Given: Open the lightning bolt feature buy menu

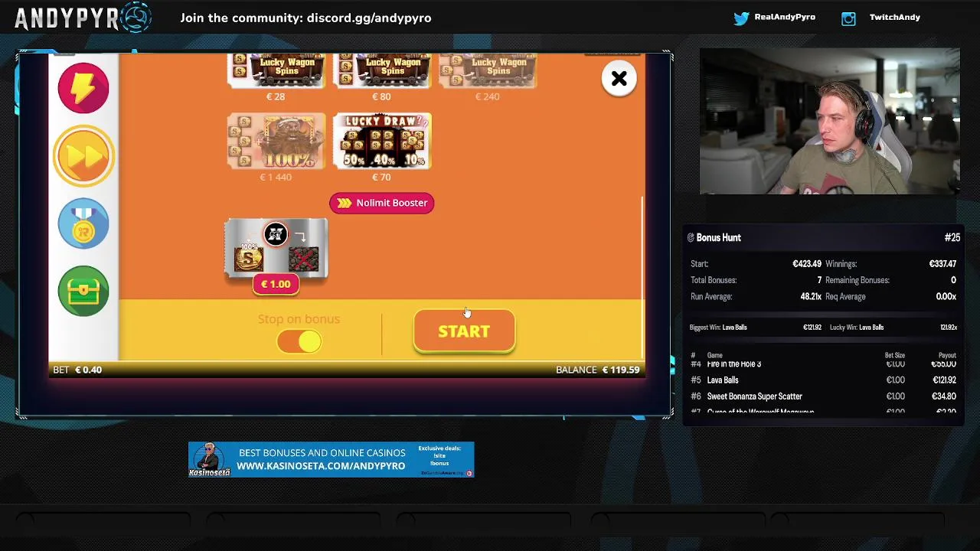Looking at the screenshot, I should (x=83, y=87).
